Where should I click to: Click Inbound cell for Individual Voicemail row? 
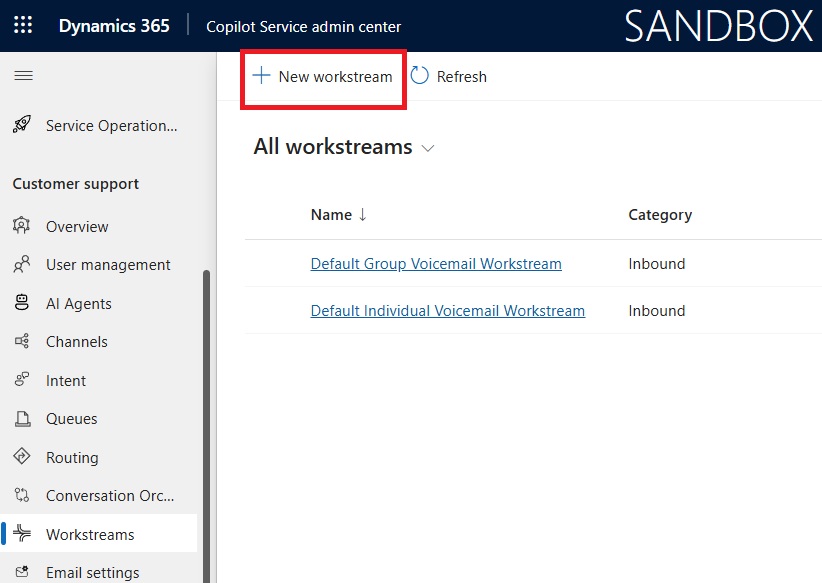click(656, 310)
